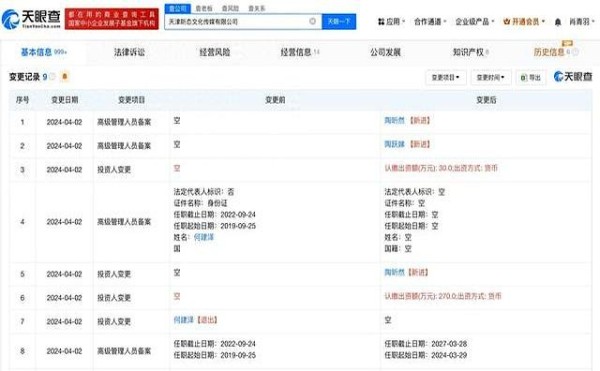This screenshot has width=600, height=371.
Task: Expand the 合作通道 menu
Action: pos(430,22)
